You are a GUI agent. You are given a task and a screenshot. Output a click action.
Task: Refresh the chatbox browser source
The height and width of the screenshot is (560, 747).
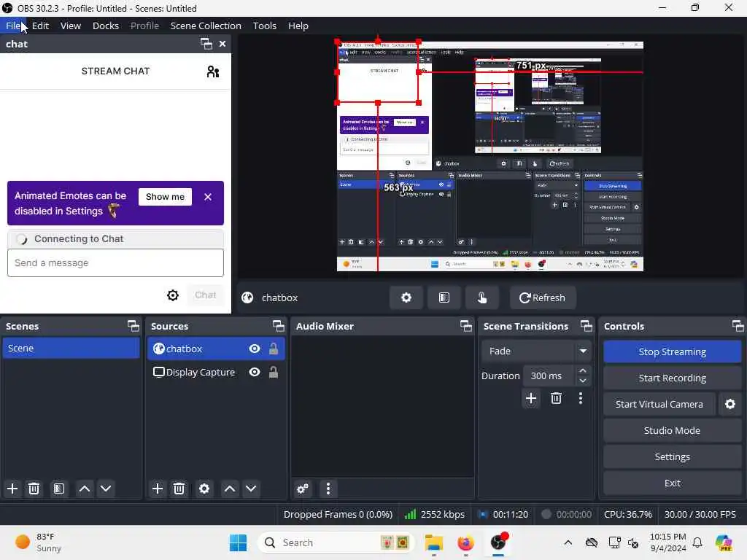543,297
